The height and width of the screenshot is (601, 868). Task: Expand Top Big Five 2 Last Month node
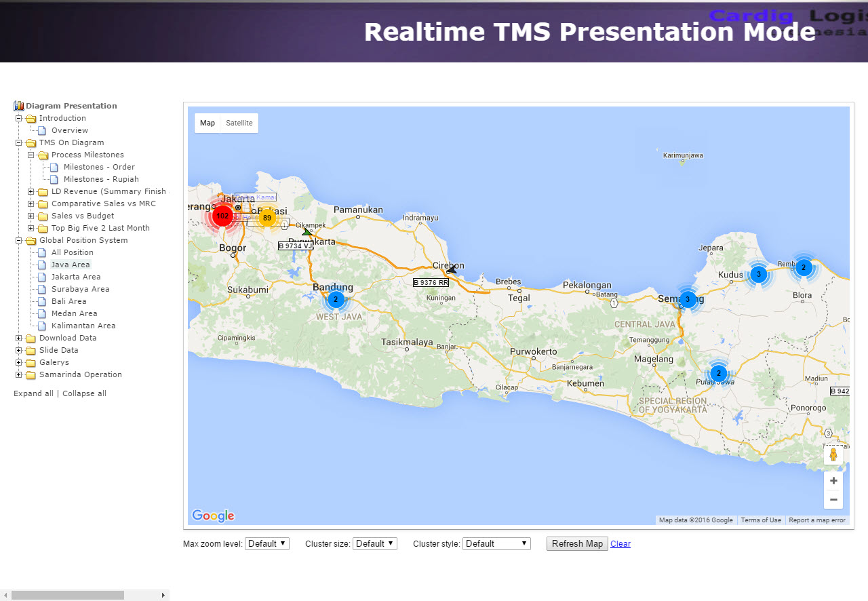coord(31,229)
